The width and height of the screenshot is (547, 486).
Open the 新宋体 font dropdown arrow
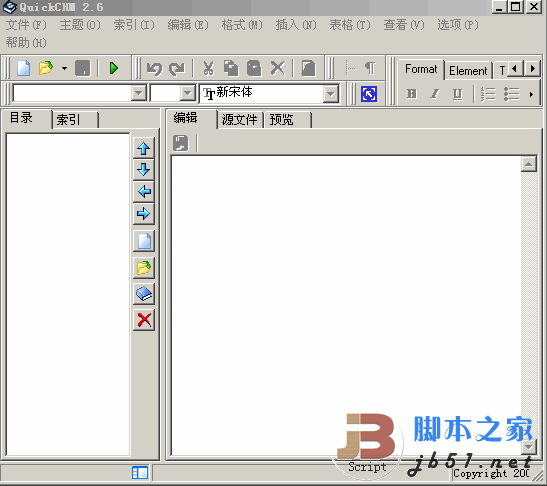click(x=330, y=94)
